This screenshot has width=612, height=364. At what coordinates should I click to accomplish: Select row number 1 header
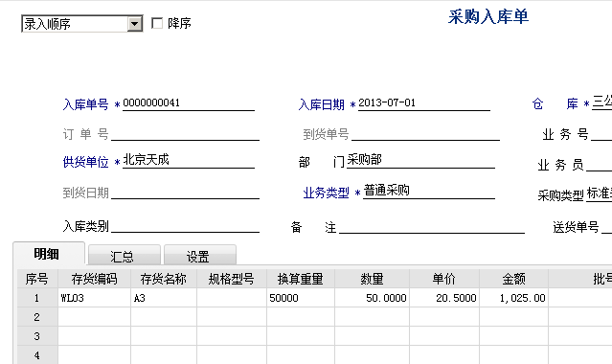[x=37, y=298]
